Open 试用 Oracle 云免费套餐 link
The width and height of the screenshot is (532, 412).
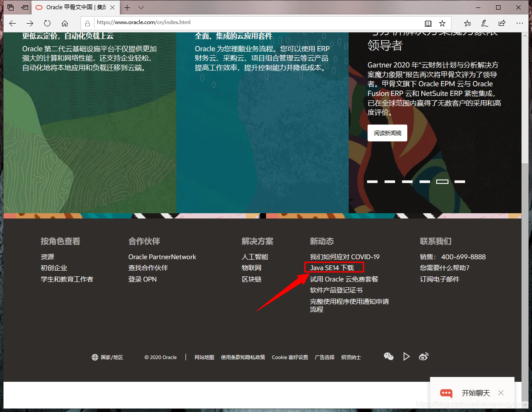344,279
